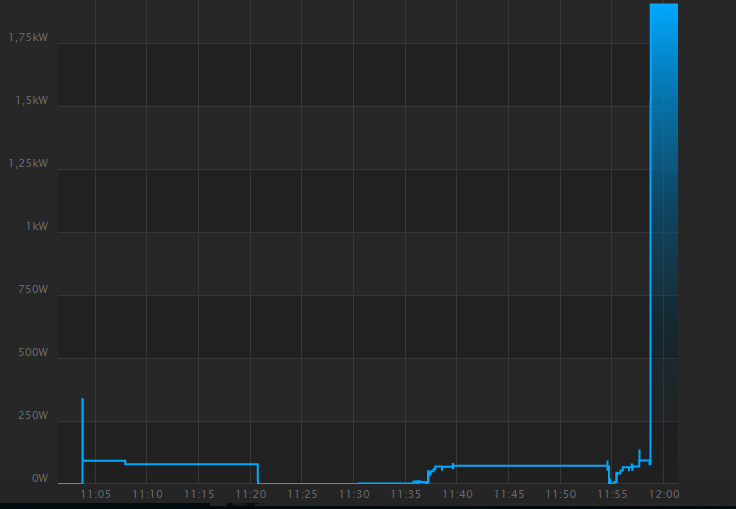Click the 0W power axis label

tap(39, 479)
